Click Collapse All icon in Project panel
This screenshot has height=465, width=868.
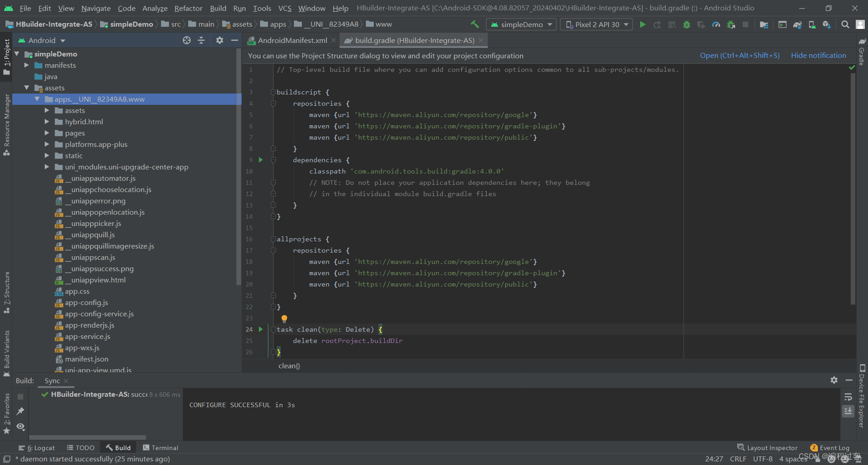click(201, 40)
